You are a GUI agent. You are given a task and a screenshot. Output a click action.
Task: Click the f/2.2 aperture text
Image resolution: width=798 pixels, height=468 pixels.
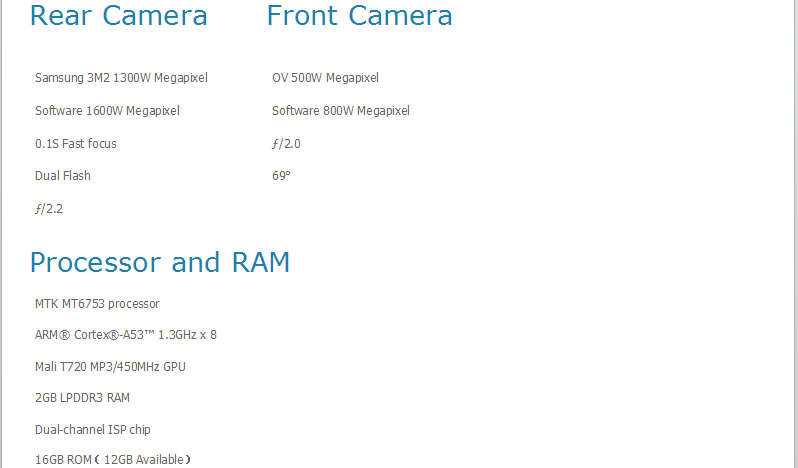[49, 209]
